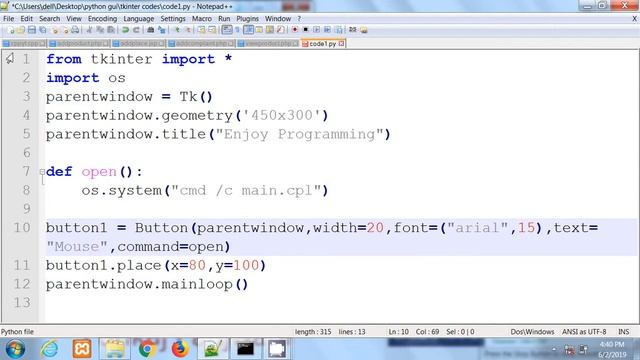
Task: Open XAMPP from the taskbar
Action: pyautogui.click(x=82, y=349)
